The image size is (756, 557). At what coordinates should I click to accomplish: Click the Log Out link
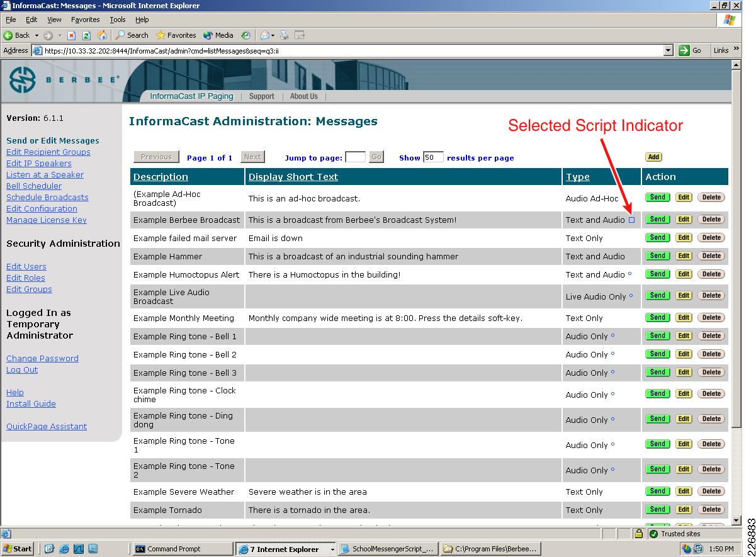(22, 369)
